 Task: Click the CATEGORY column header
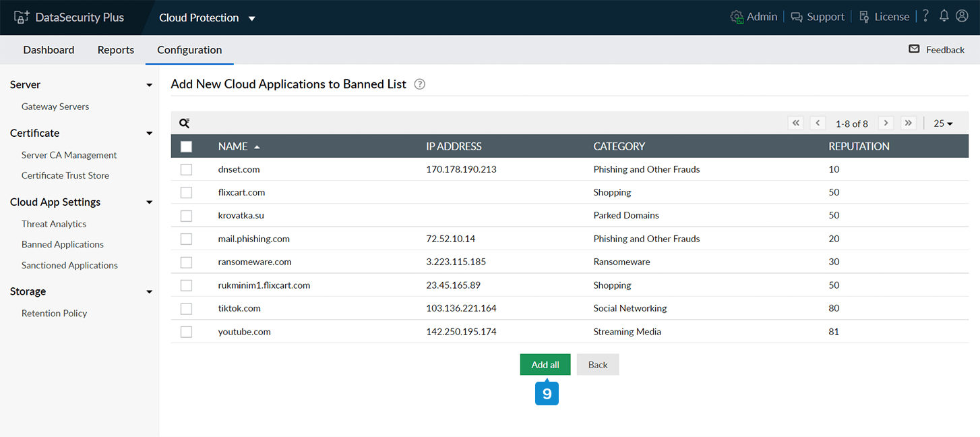(x=619, y=146)
